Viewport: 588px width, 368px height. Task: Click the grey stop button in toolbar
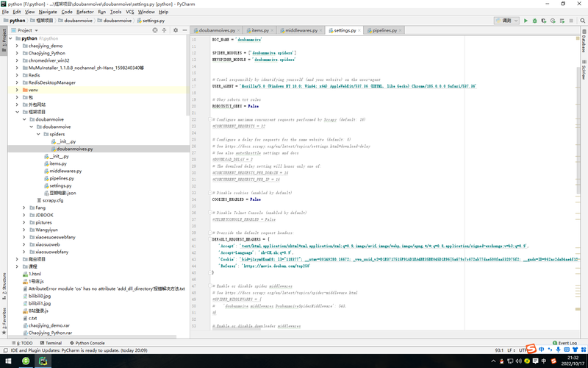[571, 21]
